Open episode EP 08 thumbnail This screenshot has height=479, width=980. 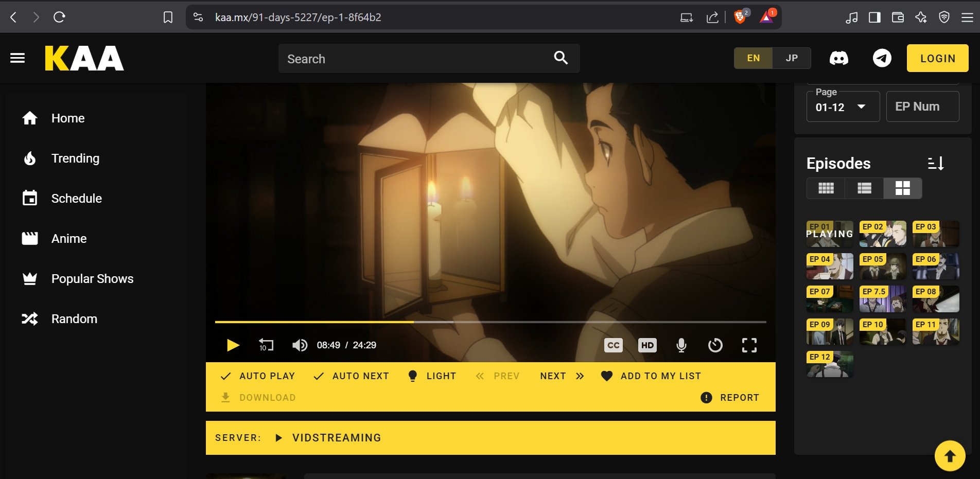pos(936,299)
